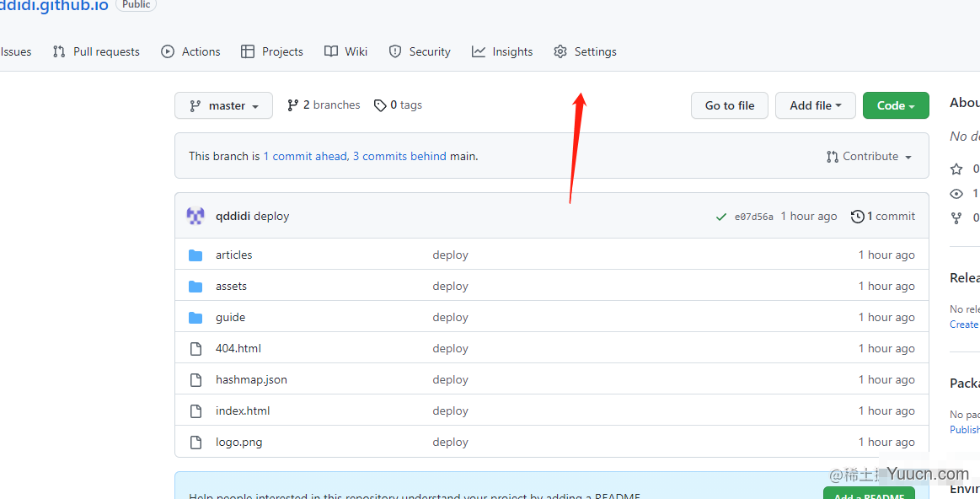
Task: Open the 1 commit ahead link
Action: tap(305, 156)
